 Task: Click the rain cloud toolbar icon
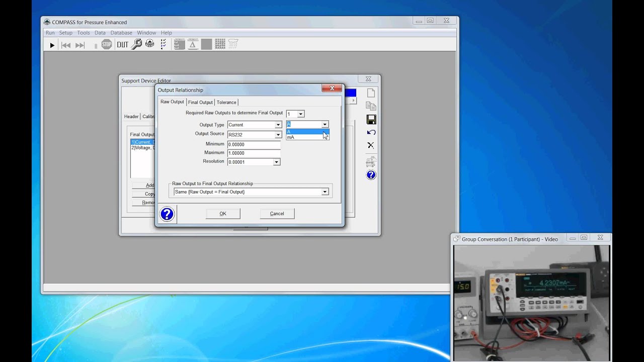coord(233,44)
